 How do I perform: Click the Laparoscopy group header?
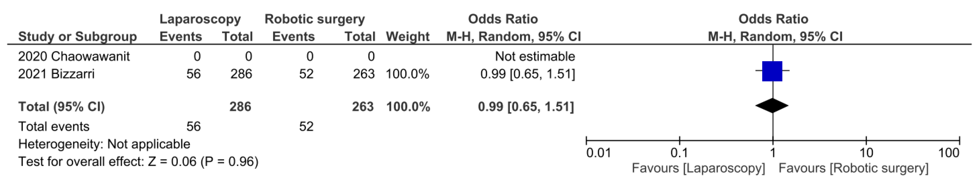[x=200, y=19]
